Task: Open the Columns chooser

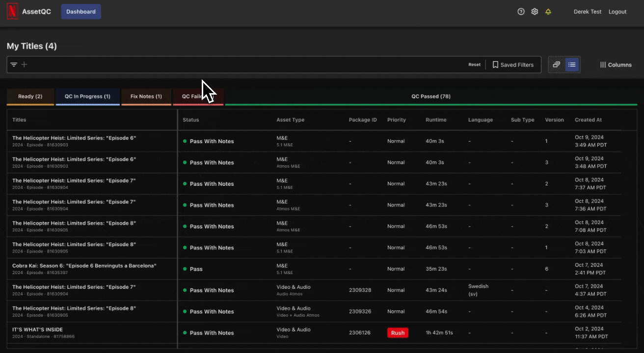Action: pos(616,65)
